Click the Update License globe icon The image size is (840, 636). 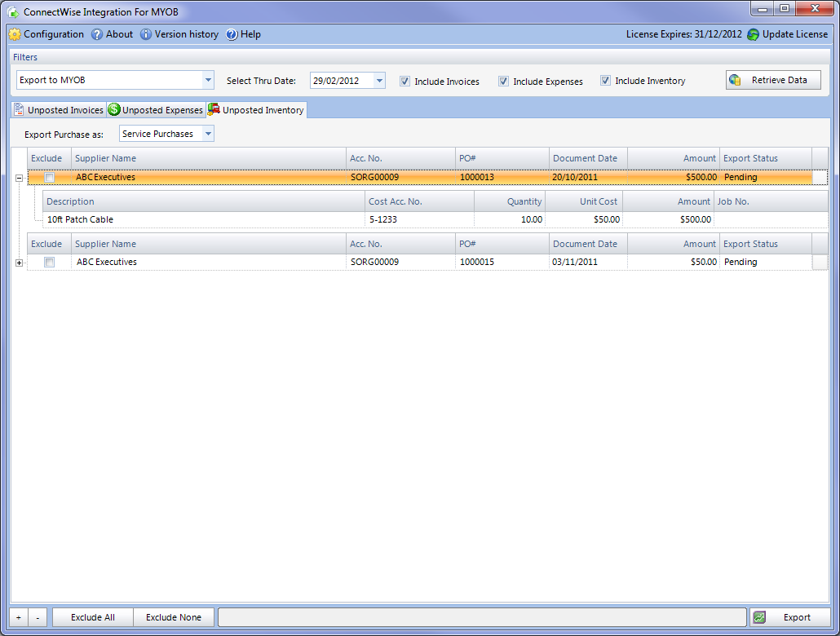(x=754, y=34)
